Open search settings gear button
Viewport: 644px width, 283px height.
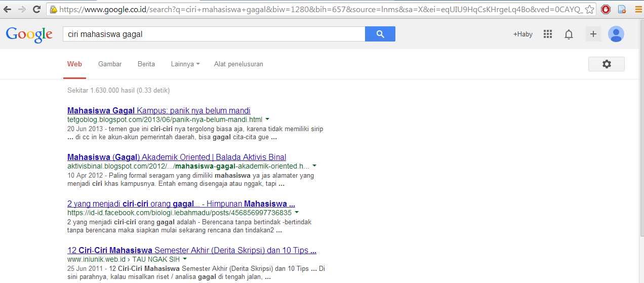607,64
